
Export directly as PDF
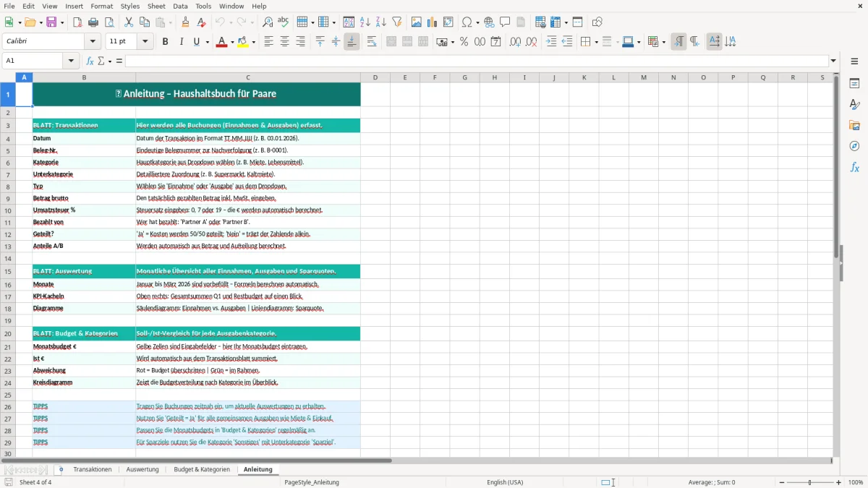click(77, 22)
